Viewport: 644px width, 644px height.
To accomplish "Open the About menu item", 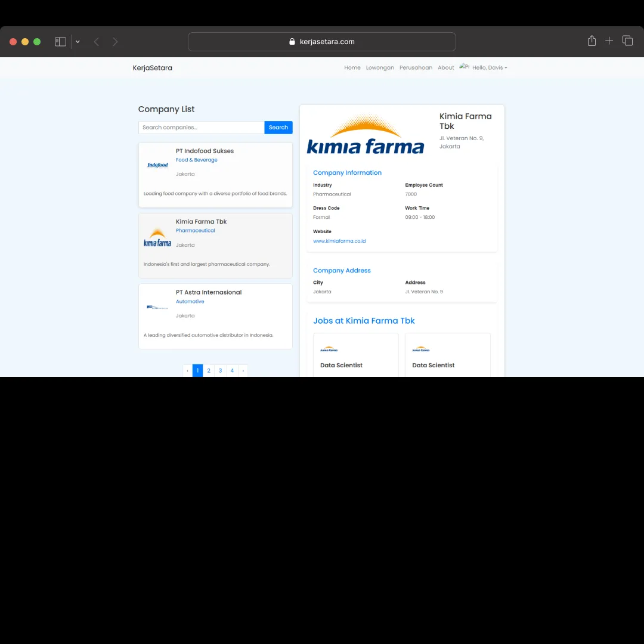I will 445,68.
